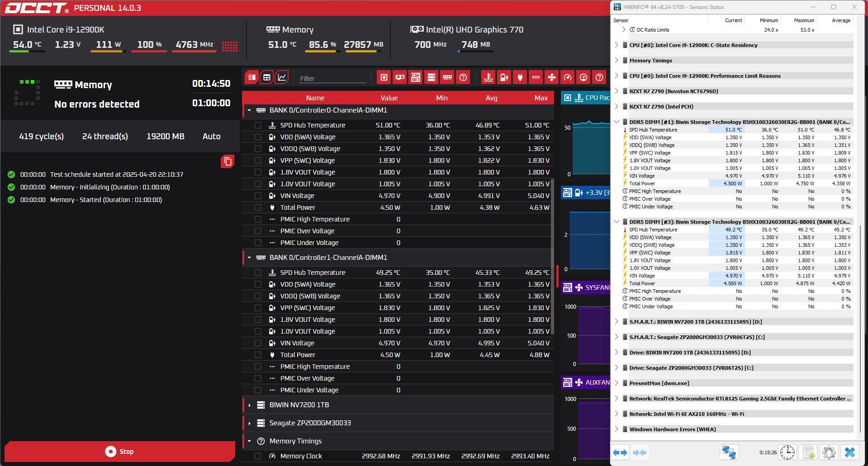Sort by the Avg column header
The height and width of the screenshot is (466, 868).
491,98
